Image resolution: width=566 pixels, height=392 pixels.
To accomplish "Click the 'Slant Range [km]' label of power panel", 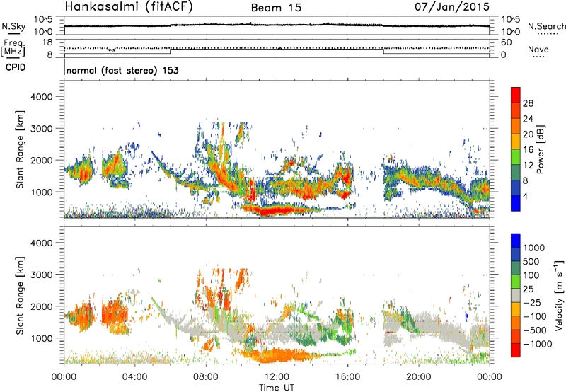I will [x=20, y=149].
